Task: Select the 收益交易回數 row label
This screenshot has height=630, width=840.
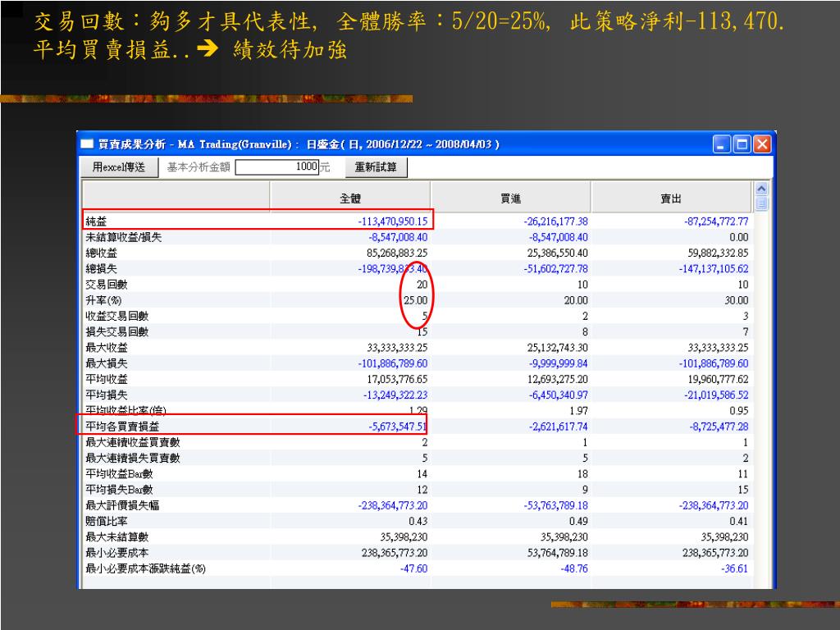Action: coord(116,316)
